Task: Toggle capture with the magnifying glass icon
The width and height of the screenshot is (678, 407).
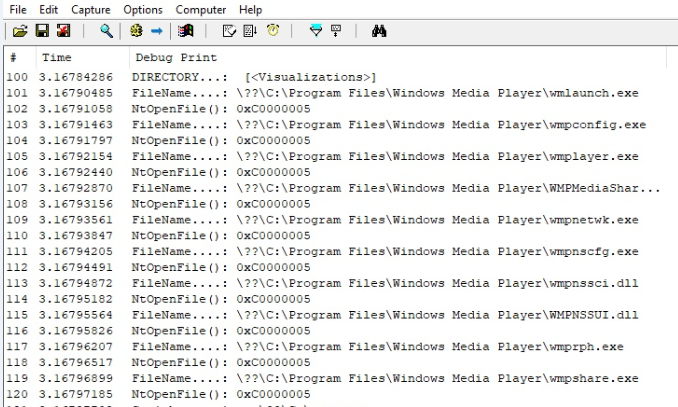Action: (105, 32)
